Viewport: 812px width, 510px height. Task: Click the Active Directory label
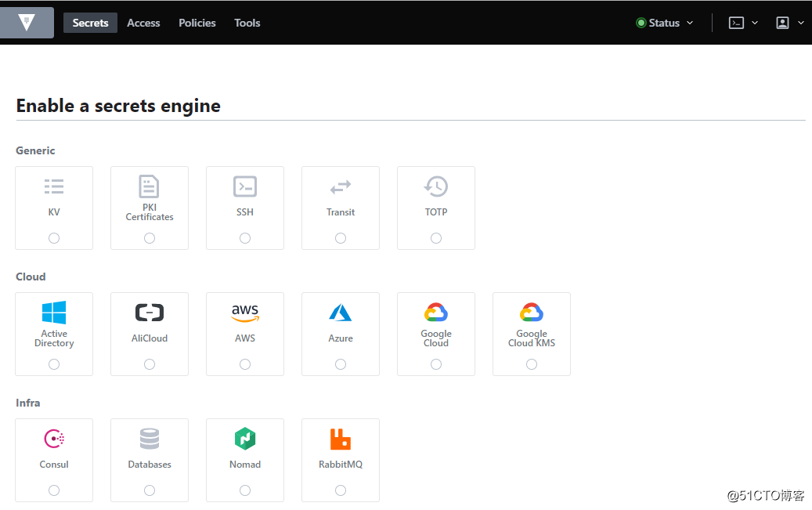(54, 338)
